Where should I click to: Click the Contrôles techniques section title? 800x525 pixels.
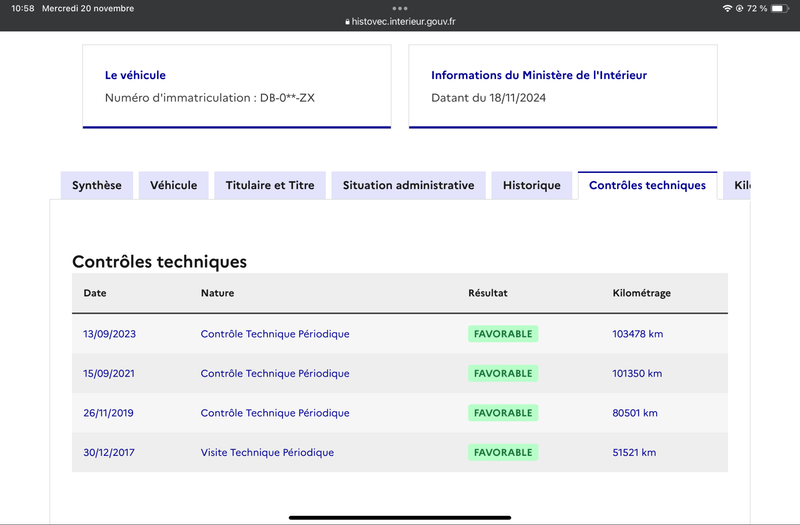159,261
